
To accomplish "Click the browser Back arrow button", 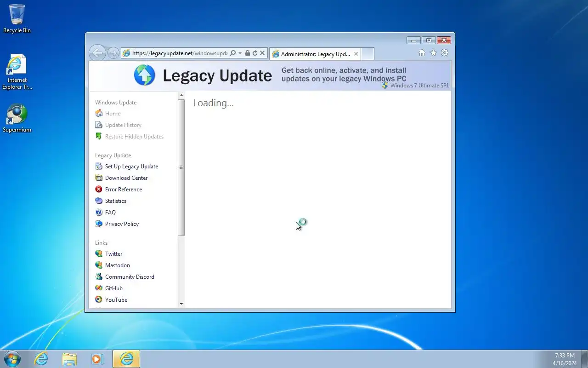I will click(x=97, y=53).
